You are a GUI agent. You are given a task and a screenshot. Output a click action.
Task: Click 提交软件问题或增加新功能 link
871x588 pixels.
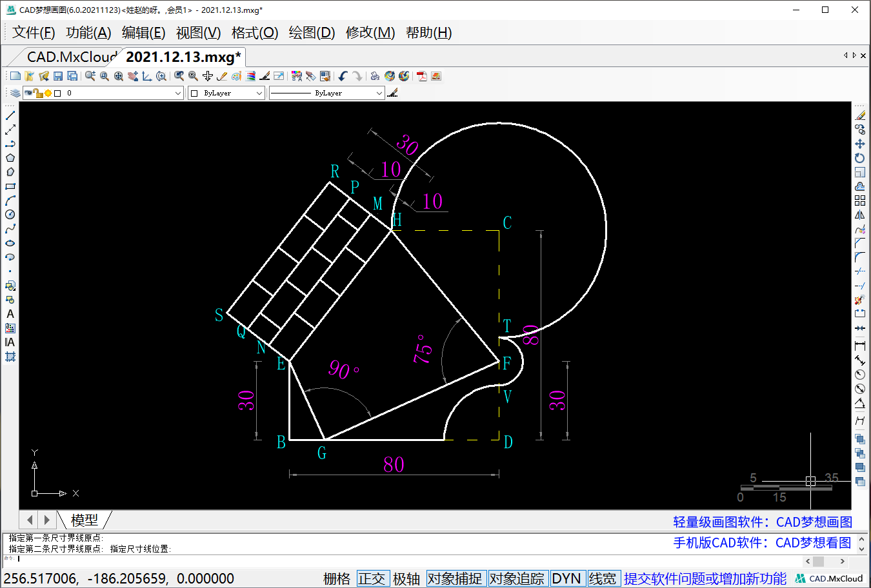click(x=705, y=578)
